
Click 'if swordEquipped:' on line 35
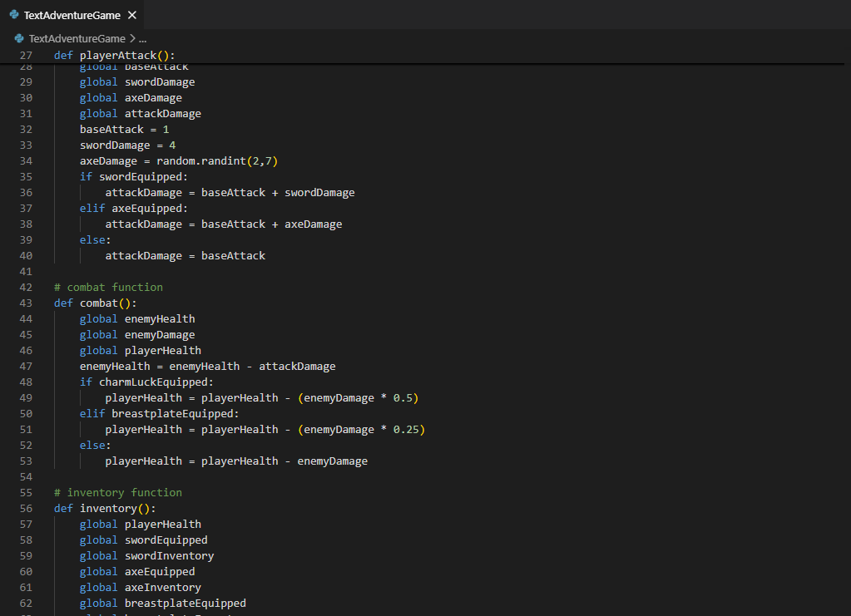tap(133, 177)
